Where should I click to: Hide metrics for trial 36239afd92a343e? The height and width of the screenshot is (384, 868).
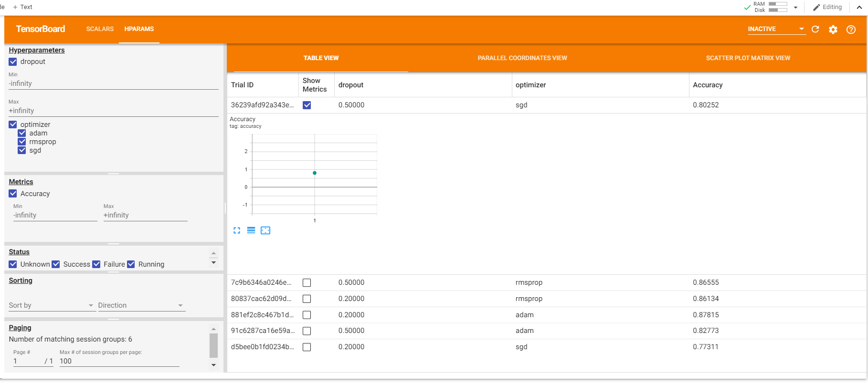point(307,105)
